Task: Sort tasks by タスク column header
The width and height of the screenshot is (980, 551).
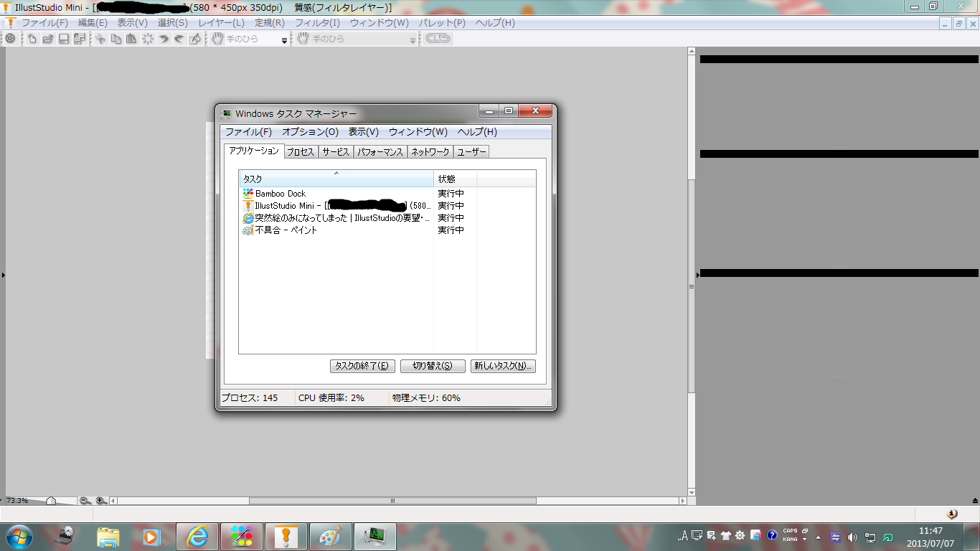Action: [x=336, y=179]
